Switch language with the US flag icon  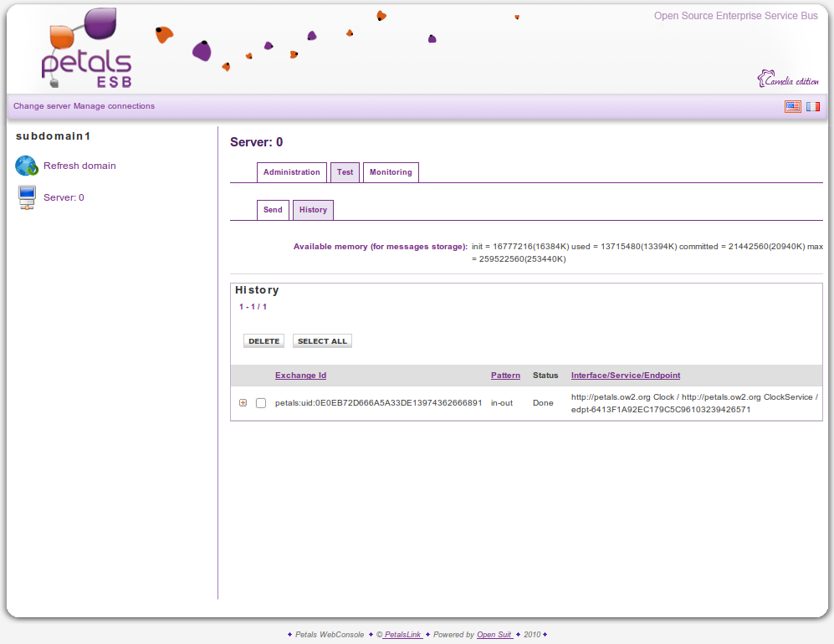tap(792, 106)
